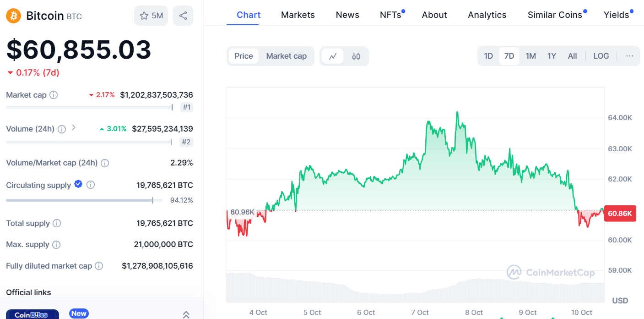Expand Volume (24h) details chevron
The image size is (644, 319).
point(73,128)
